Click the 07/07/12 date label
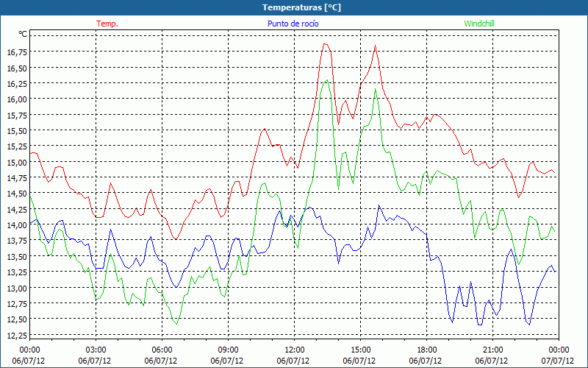This screenshot has width=588, height=368. pyautogui.click(x=558, y=361)
